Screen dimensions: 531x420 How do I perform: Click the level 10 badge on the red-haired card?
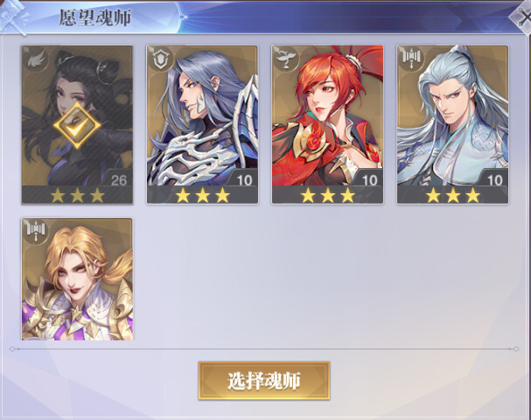tap(368, 178)
